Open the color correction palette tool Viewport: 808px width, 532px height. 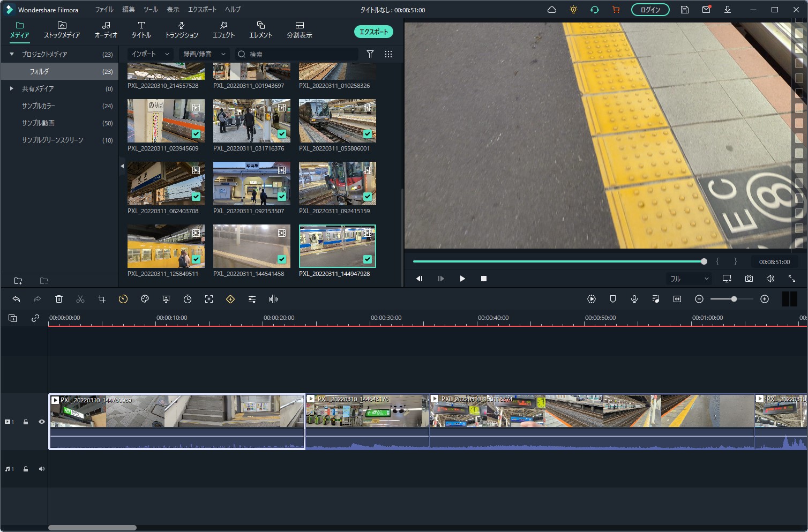[x=145, y=299]
